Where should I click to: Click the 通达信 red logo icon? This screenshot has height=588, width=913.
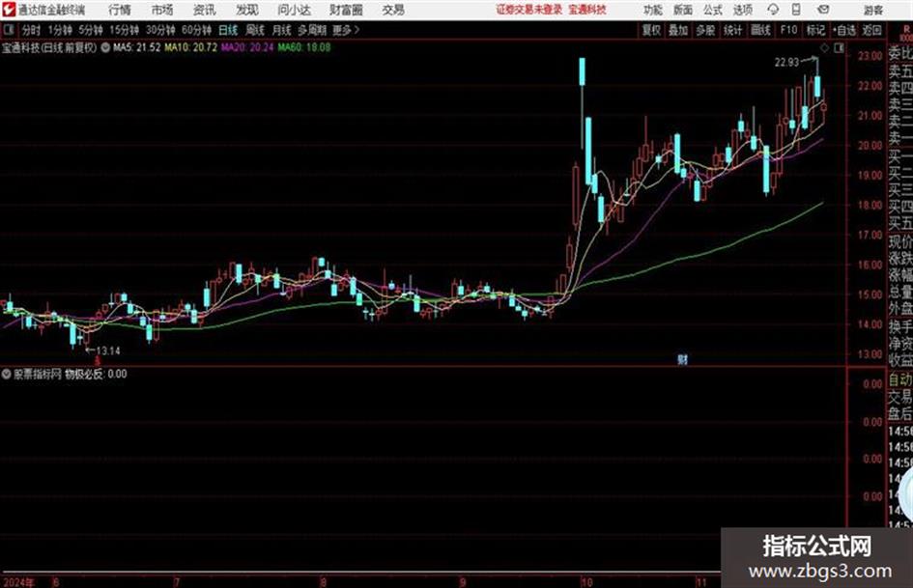9,10
